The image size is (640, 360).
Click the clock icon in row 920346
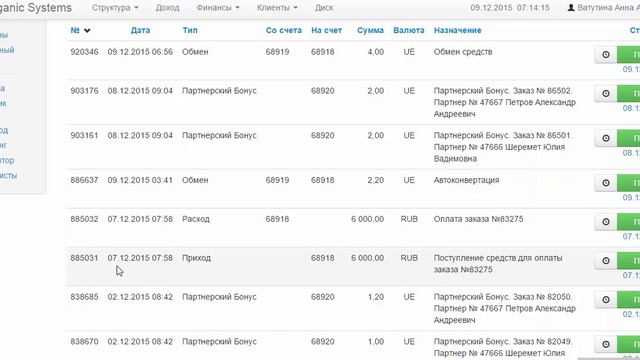tap(606, 54)
